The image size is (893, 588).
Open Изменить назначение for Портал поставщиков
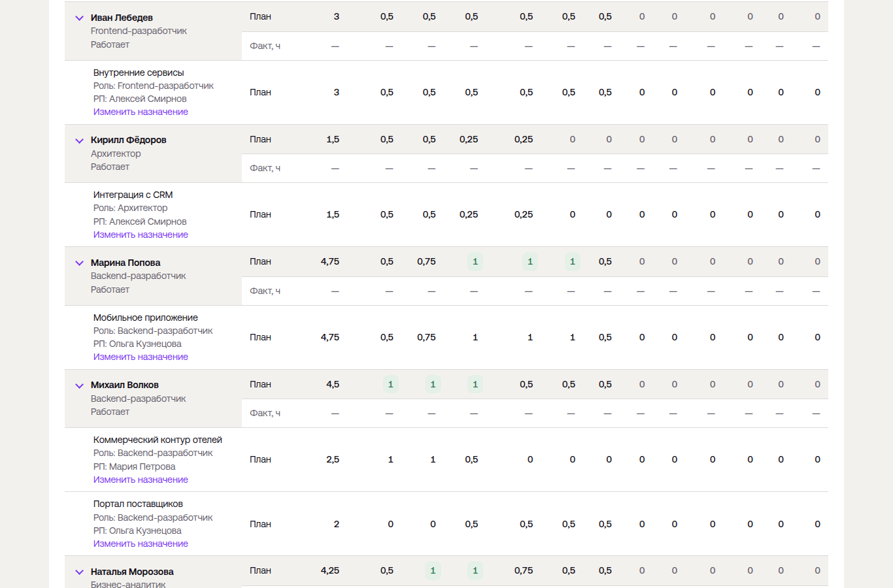[x=141, y=544]
